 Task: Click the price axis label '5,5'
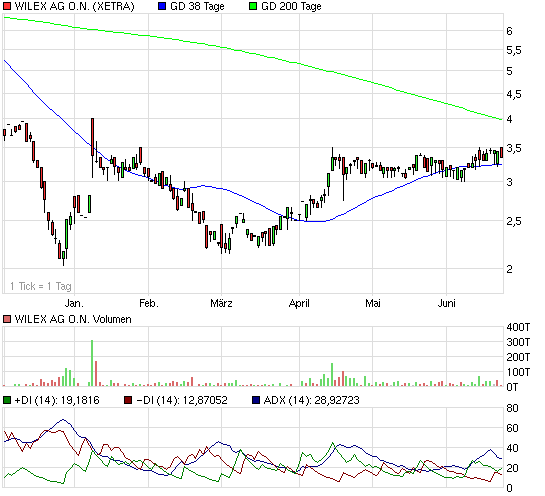(514, 50)
